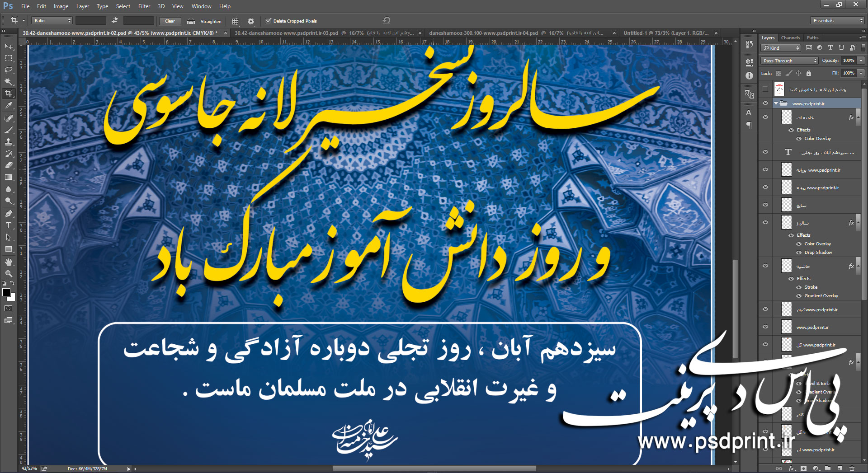868x473 pixels.
Task: Open crop tool preset picker arrow
Action: (24, 21)
